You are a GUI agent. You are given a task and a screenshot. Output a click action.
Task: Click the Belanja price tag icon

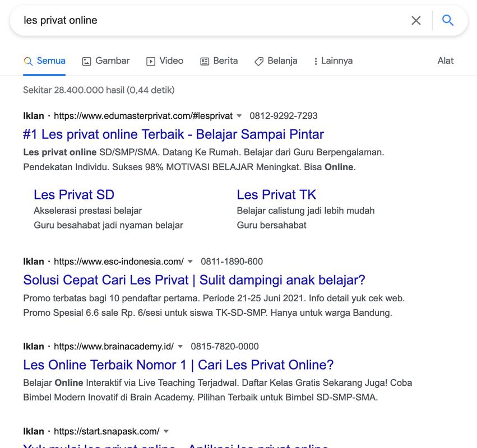259,62
